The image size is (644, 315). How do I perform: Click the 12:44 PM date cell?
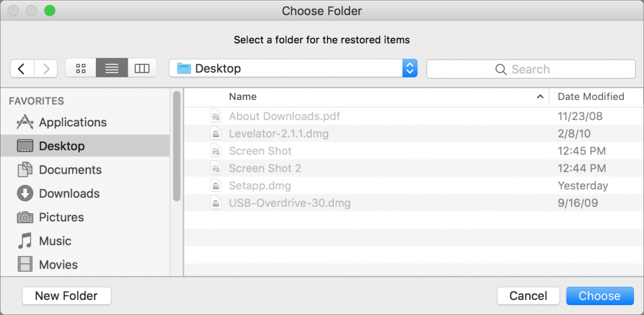pos(582,168)
